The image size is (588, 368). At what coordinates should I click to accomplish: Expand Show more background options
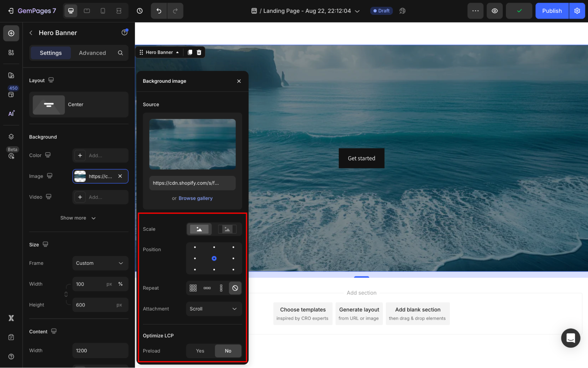[78, 218]
